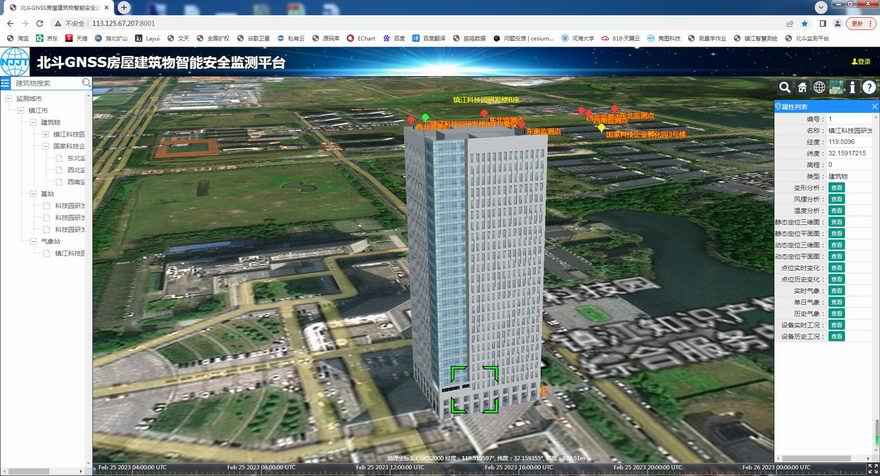This screenshot has height=476, width=880.
Task: Click the platform globe logo
Action: point(15,62)
